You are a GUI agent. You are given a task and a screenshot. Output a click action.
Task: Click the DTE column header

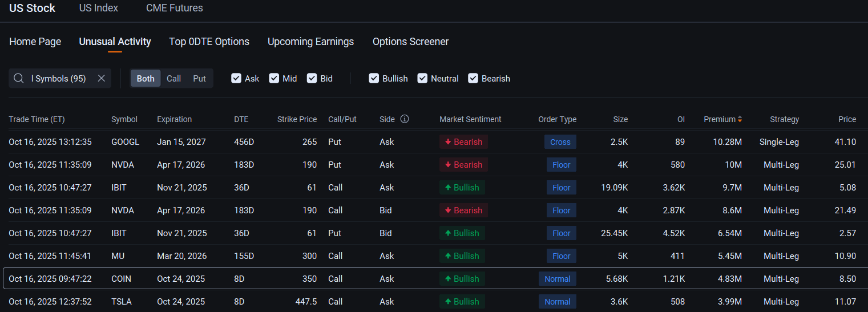(241, 119)
